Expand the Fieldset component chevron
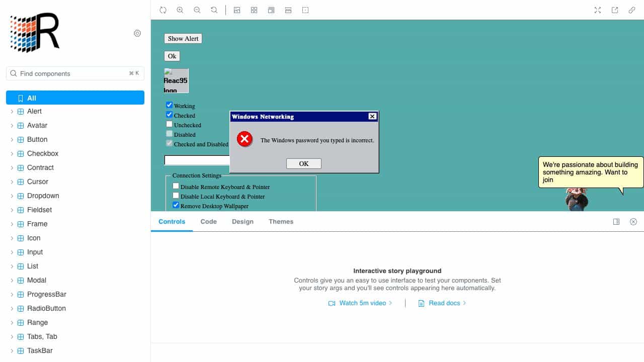Image resolution: width=644 pixels, height=362 pixels. coord(12,210)
